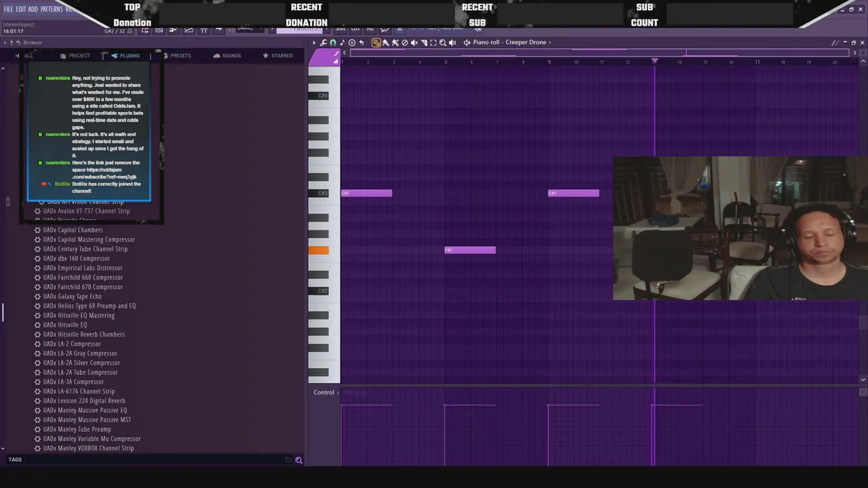Open the piano roll Tools wrench menu
Viewport: 868px width, 488px height.
(x=323, y=43)
